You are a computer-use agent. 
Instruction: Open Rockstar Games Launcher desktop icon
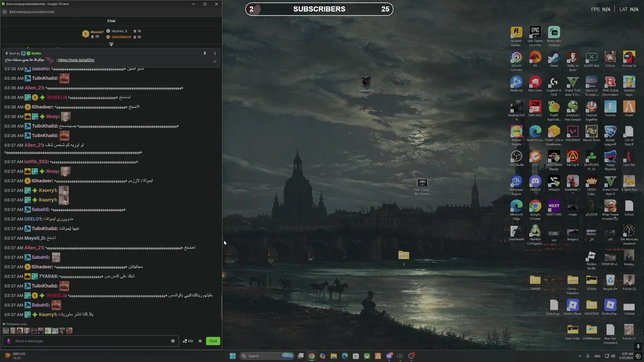516,36
